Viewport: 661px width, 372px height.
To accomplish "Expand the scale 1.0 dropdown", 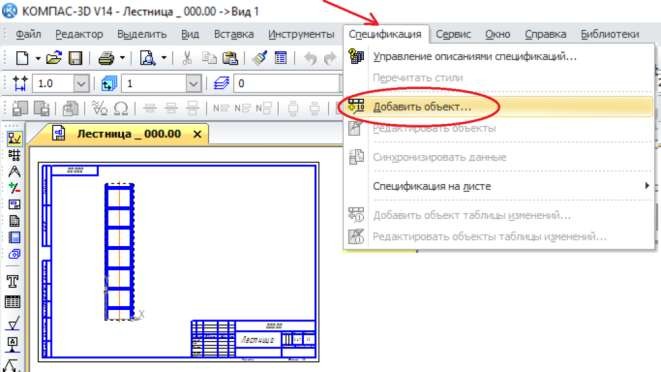I will coord(81,84).
